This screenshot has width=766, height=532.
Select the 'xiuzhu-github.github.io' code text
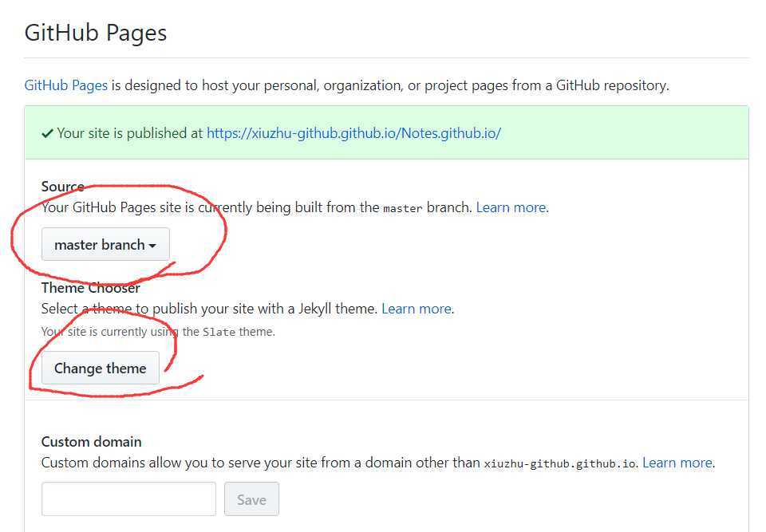click(560, 463)
